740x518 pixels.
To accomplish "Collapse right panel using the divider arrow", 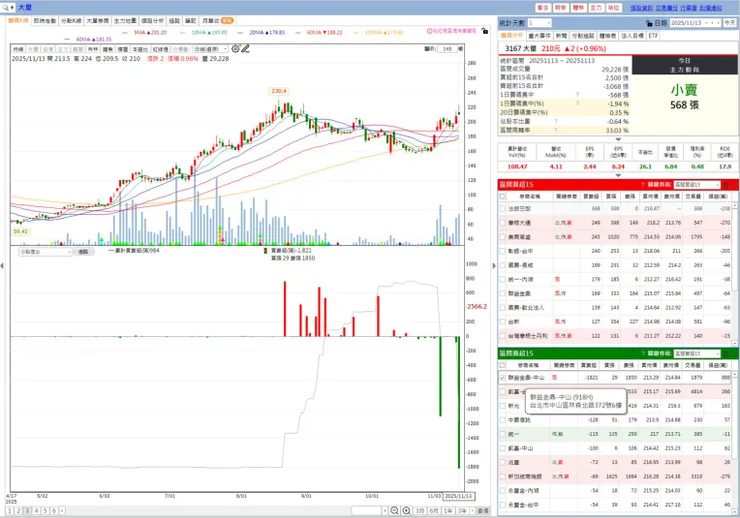I will pos(494,266).
